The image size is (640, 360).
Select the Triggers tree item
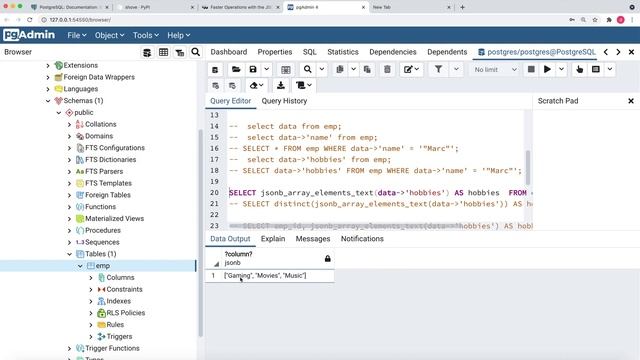[x=119, y=337]
